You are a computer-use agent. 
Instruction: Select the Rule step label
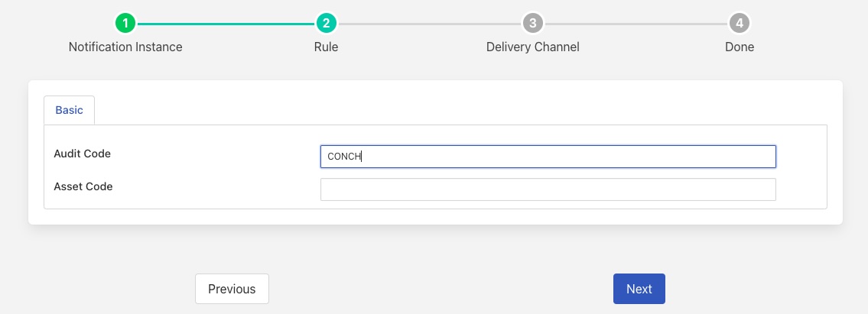(x=326, y=47)
